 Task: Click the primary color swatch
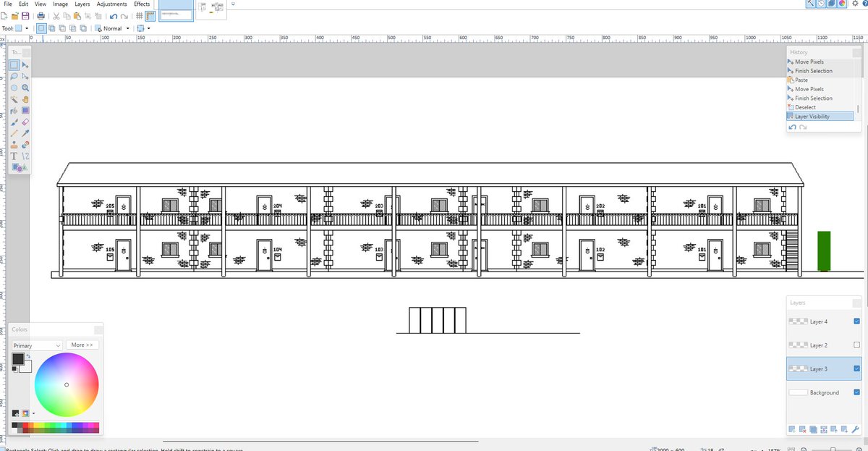coord(18,359)
